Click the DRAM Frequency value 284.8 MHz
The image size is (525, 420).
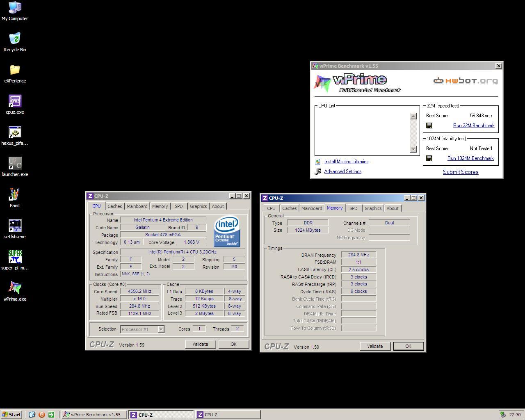pos(358,255)
